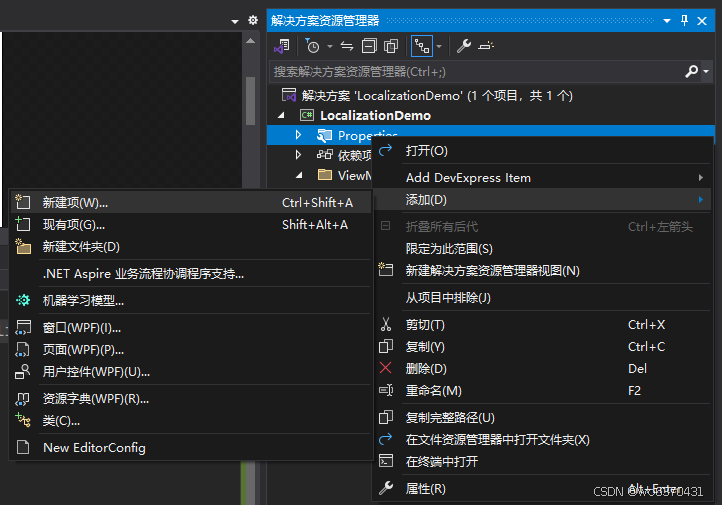Screen dimensions: 722x505
Task: Choose 用户控件(WPF)(U)...
Action: 190,372
